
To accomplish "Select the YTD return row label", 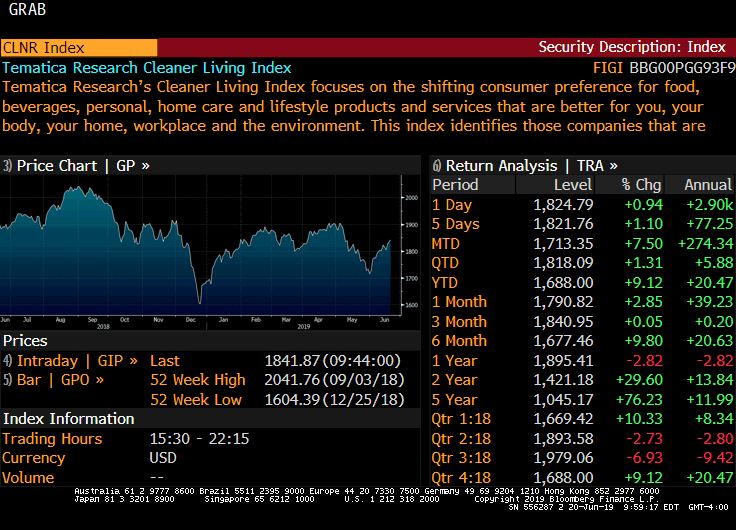I will point(445,283).
